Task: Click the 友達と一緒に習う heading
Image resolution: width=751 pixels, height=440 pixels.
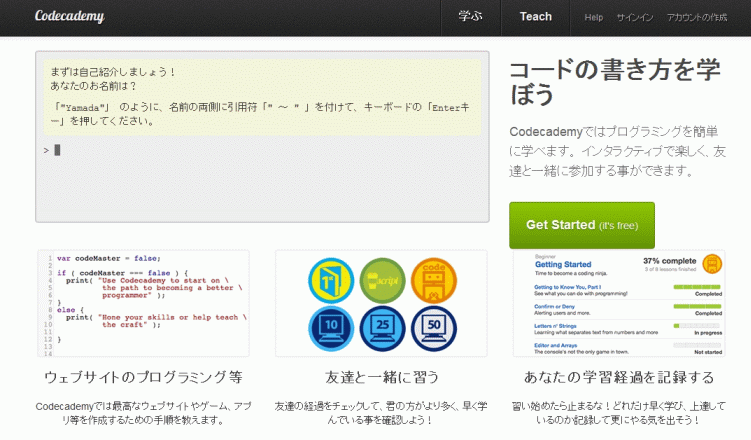Action: [x=382, y=377]
